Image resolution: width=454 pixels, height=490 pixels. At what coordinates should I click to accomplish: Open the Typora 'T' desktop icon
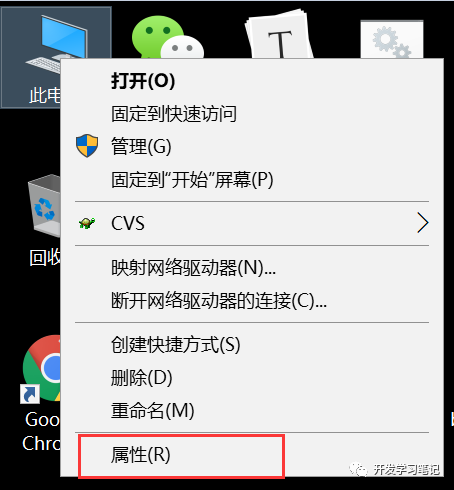279,35
